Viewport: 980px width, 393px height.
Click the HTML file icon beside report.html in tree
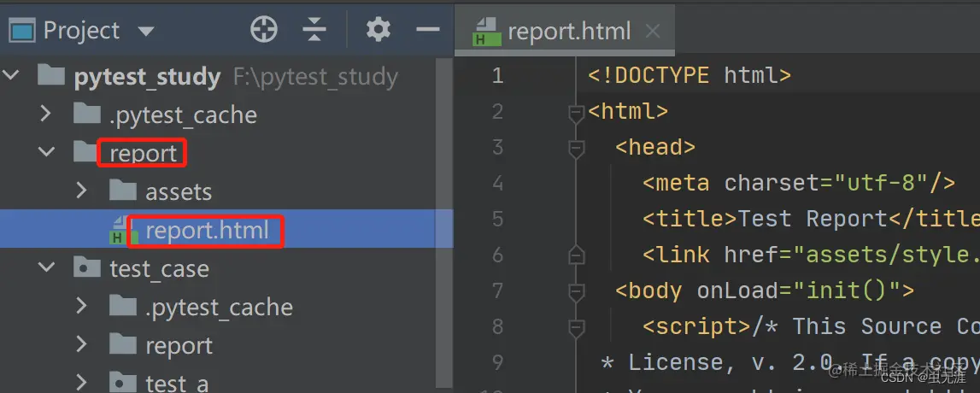click(122, 230)
